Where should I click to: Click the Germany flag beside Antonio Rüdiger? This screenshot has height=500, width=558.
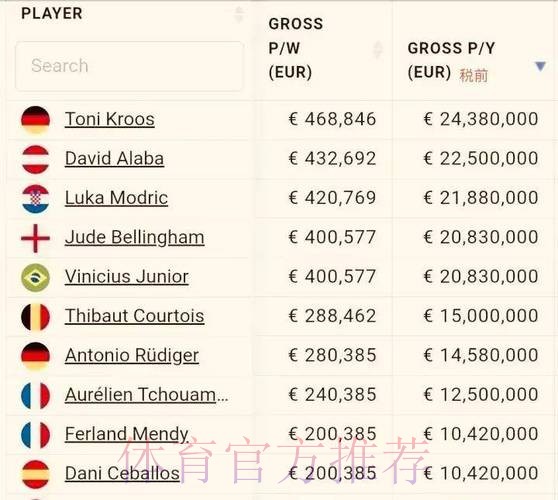[x=35, y=356]
